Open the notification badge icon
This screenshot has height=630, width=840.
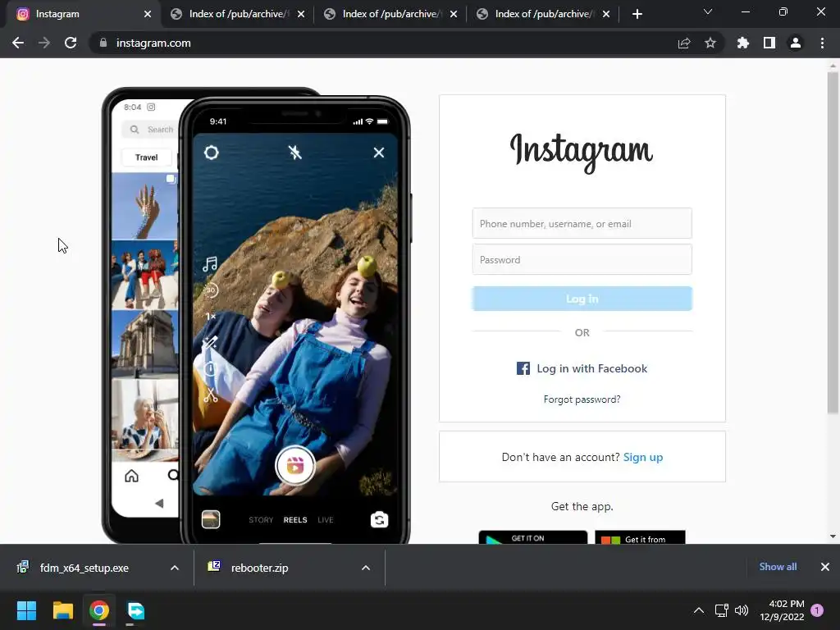tap(817, 610)
